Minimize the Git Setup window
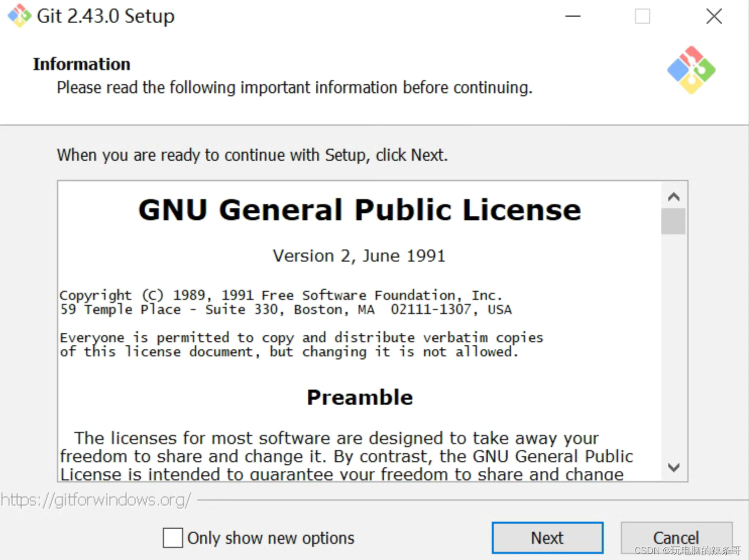This screenshot has width=749, height=560. tap(572, 16)
